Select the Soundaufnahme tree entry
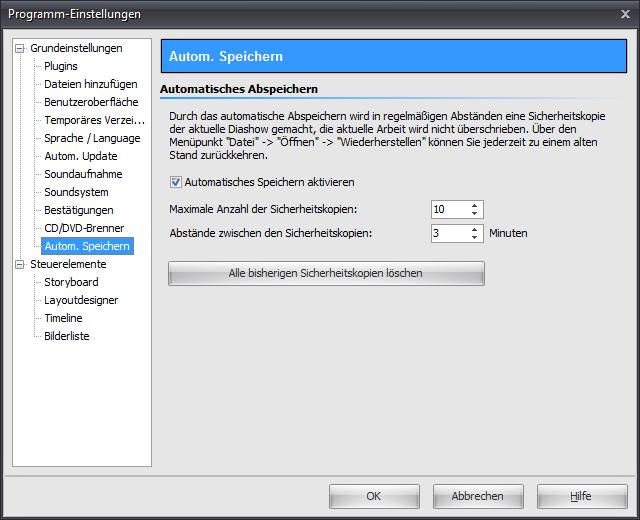Viewport: 640px width, 520px height. pos(82,174)
